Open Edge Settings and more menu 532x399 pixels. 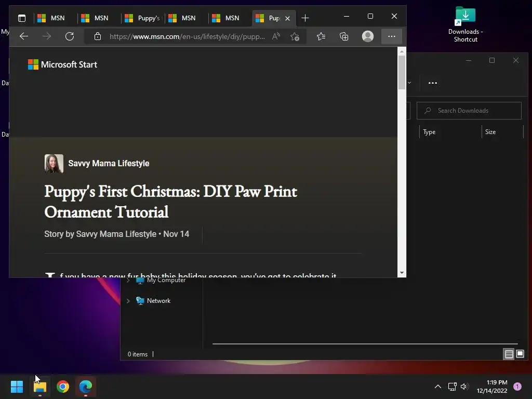[392, 36]
